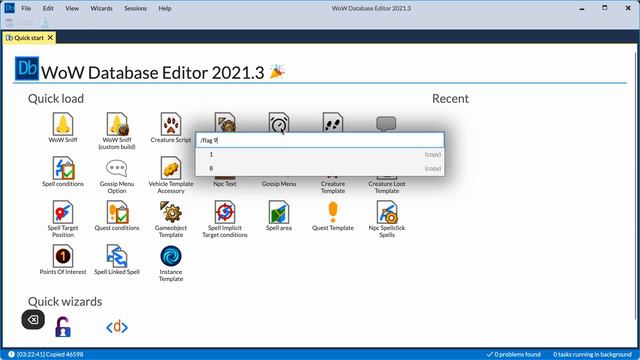Open Spell conditions
This screenshot has height=360, width=640.
pos(63,172)
